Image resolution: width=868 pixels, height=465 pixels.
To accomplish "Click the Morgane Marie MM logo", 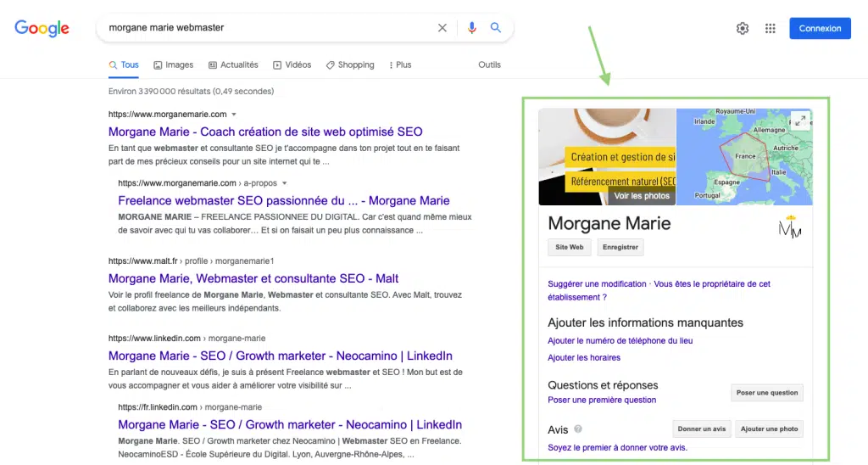I will pyautogui.click(x=790, y=227).
